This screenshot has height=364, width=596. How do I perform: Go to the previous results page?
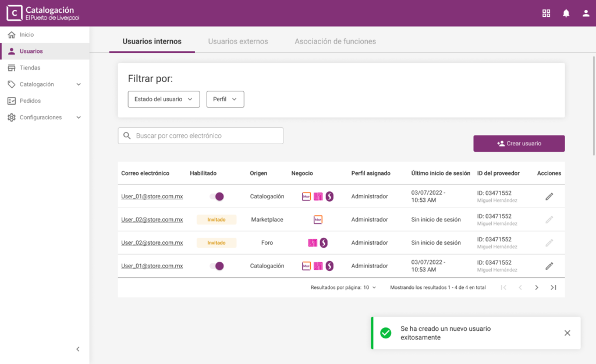point(520,287)
